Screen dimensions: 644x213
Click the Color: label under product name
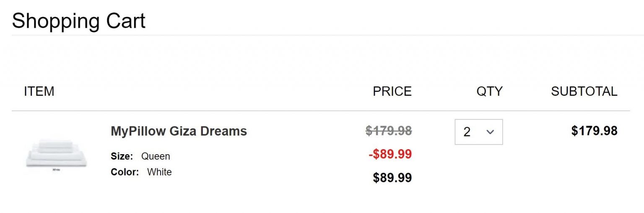[x=125, y=172]
